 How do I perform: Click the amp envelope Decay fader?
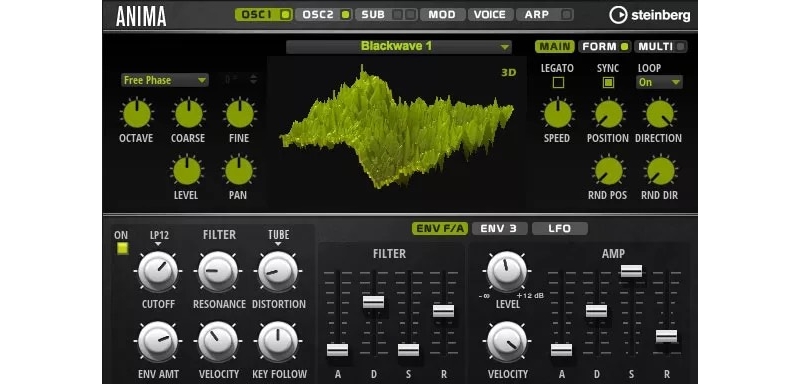pyautogui.click(x=596, y=311)
